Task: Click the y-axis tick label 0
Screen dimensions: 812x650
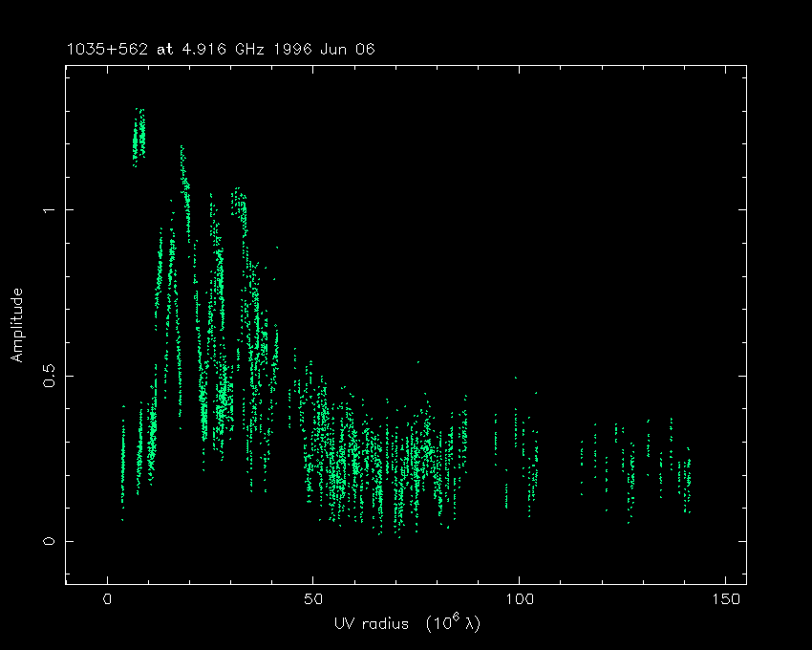Action: click(47, 541)
